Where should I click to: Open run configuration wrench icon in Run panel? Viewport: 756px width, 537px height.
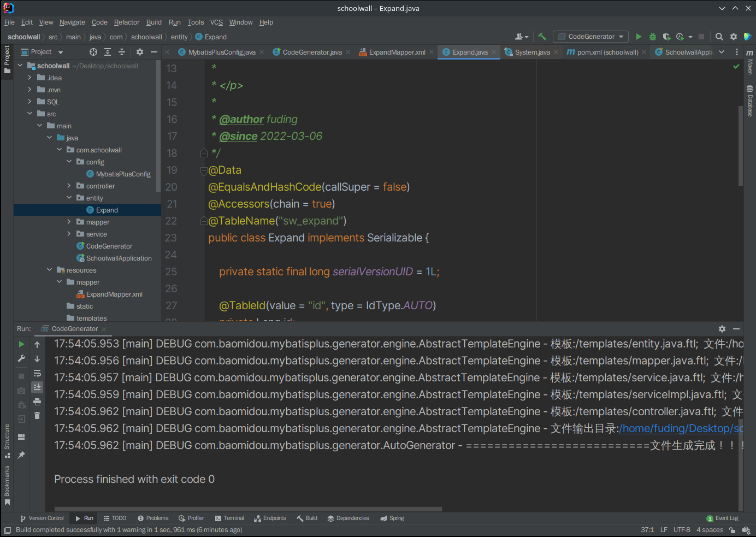tap(21, 359)
